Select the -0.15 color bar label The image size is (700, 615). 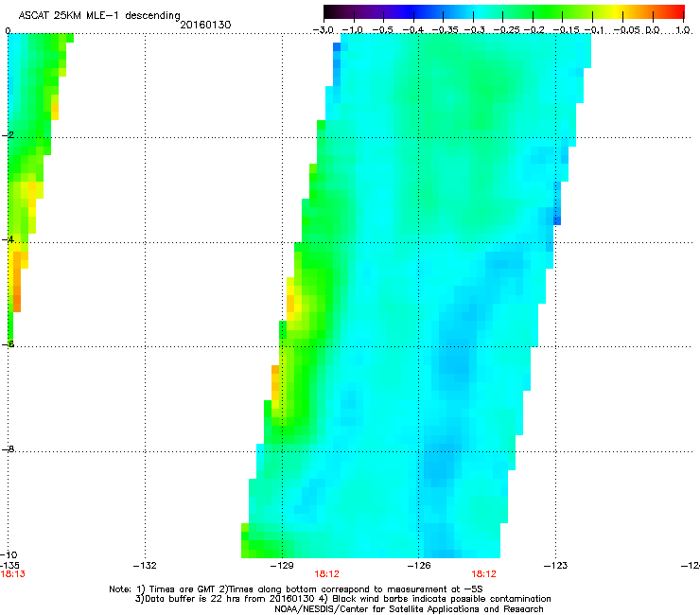click(566, 30)
